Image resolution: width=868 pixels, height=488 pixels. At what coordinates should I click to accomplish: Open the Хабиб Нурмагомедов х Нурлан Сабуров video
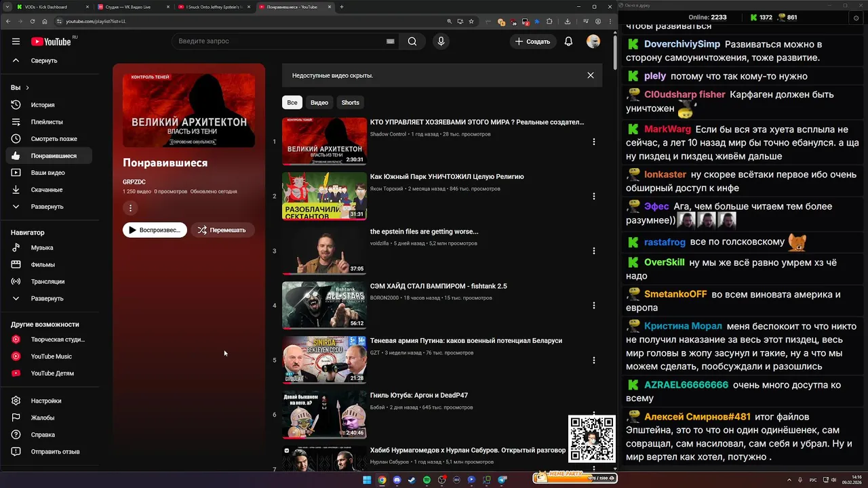[468, 450]
